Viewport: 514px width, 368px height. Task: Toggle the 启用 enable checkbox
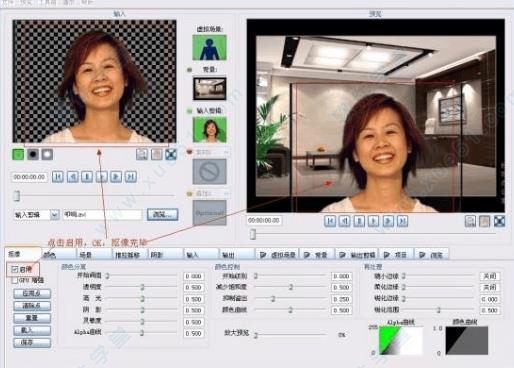pyautogui.click(x=14, y=269)
